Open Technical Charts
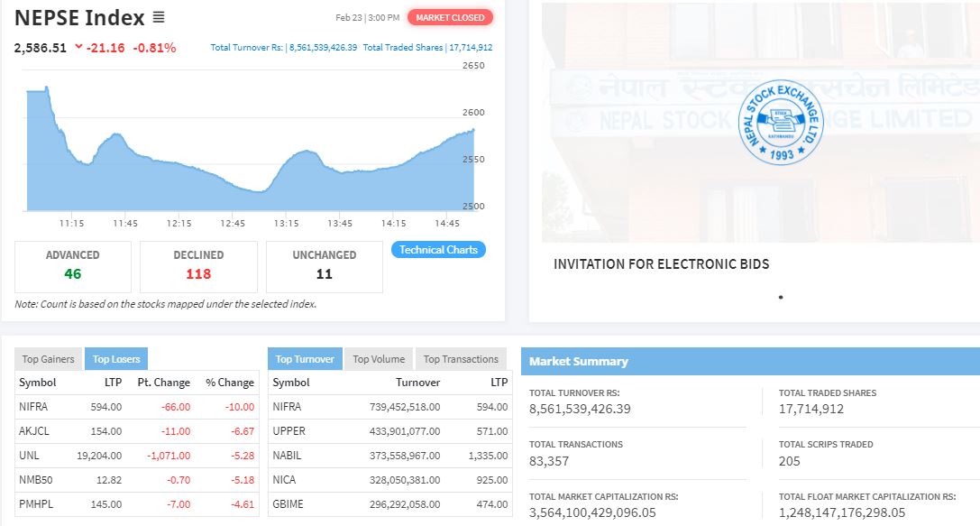The width and height of the screenshot is (980, 526). coord(438,250)
